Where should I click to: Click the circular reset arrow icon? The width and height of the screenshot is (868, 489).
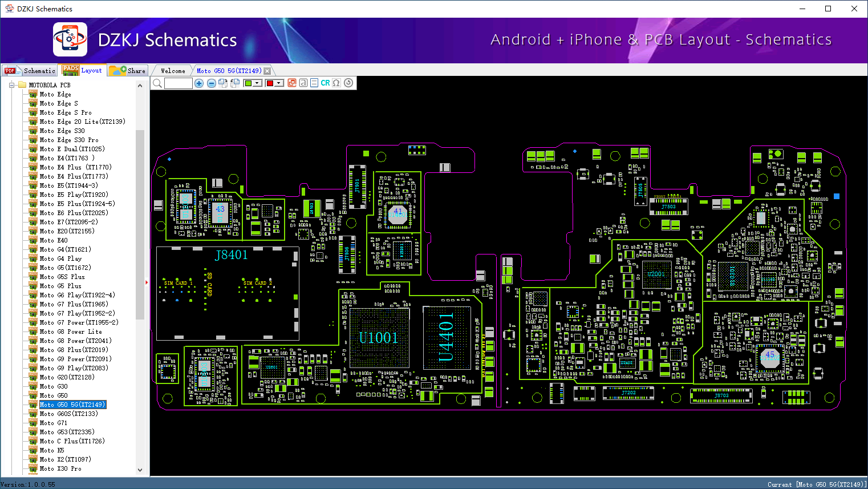pos(348,83)
